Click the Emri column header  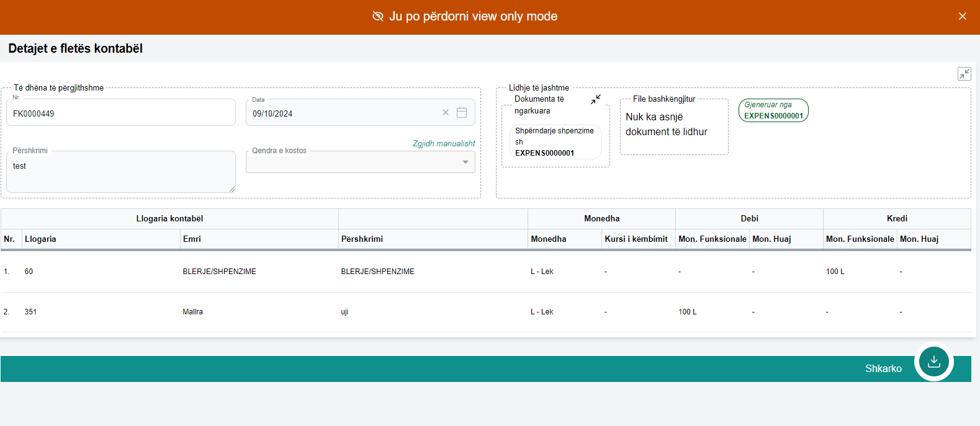[192, 239]
